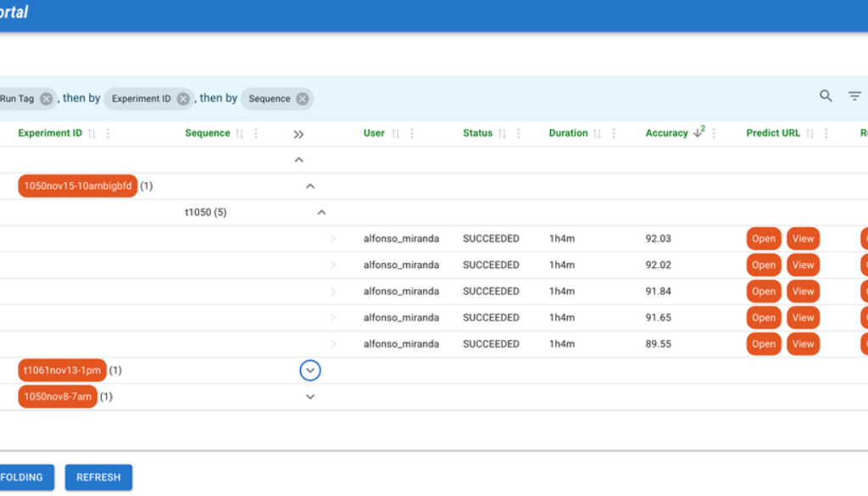Remove the Experiment ID grouping chip
868x496 pixels.
point(183,98)
